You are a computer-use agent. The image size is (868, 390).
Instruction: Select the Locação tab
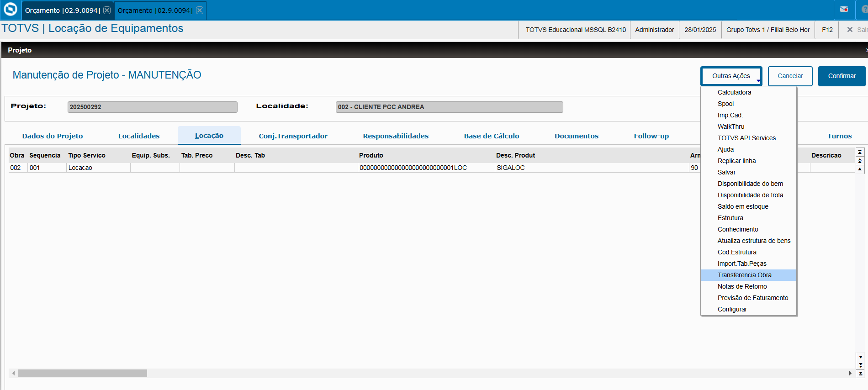tap(209, 136)
